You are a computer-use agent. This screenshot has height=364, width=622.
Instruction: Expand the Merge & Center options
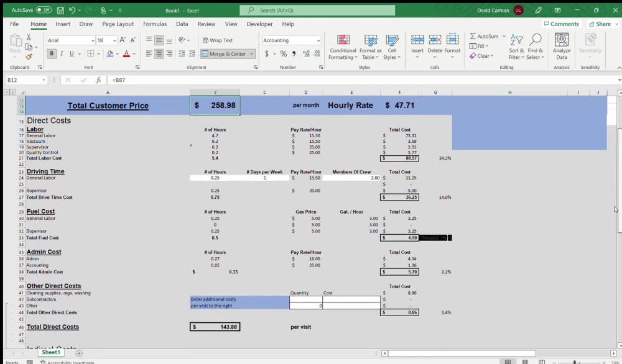pos(250,53)
